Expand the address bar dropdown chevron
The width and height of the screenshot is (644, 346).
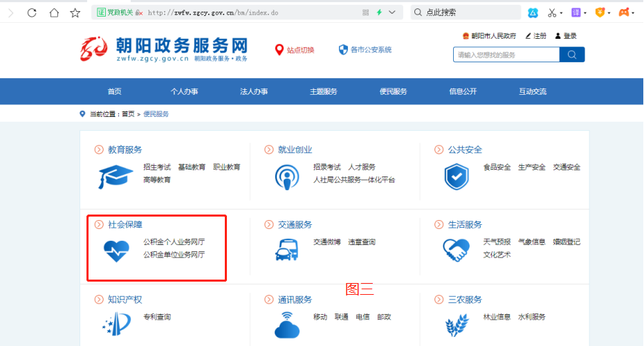(x=392, y=12)
